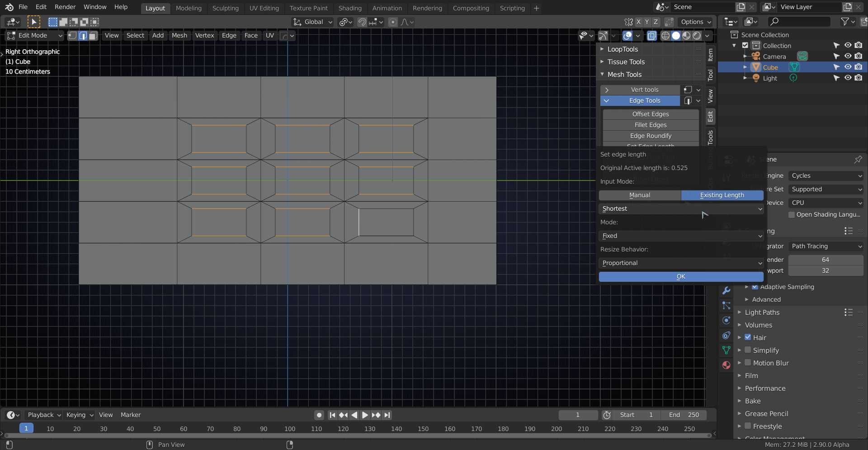
Task: Click the Offset Edges button
Action: [650, 114]
